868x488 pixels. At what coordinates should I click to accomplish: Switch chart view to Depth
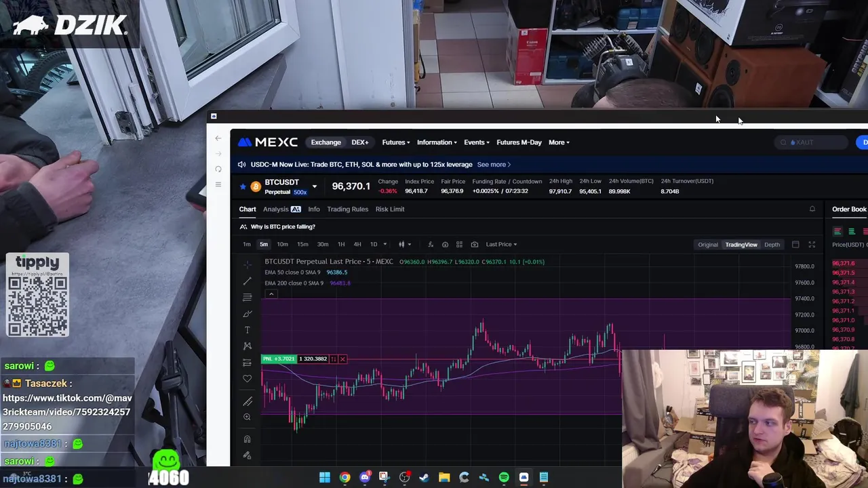point(772,245)
